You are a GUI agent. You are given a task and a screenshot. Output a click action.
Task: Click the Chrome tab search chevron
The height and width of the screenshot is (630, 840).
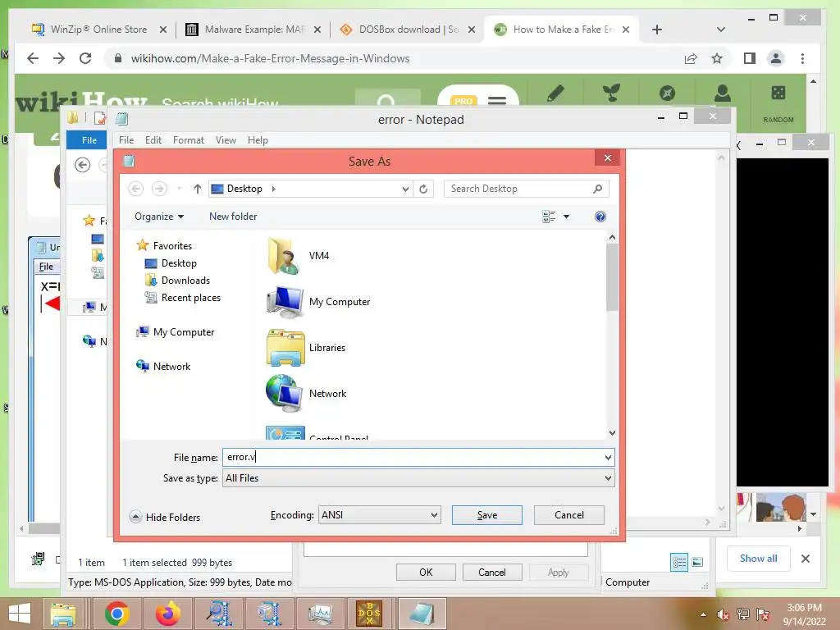[x=720, y=30]
